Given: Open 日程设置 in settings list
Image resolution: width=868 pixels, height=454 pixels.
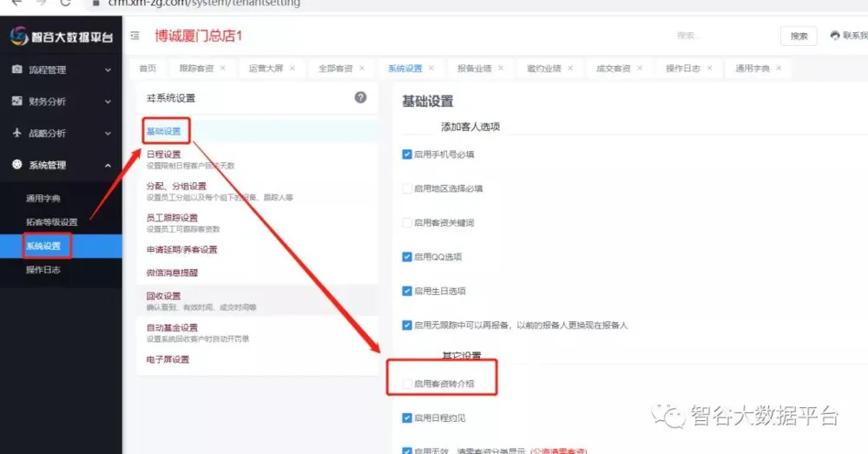Looking at the screenshot, I should coord(164,155).
